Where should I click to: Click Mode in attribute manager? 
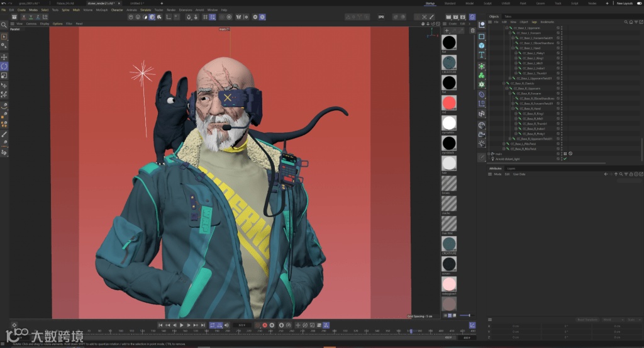[x=497, y=174]
